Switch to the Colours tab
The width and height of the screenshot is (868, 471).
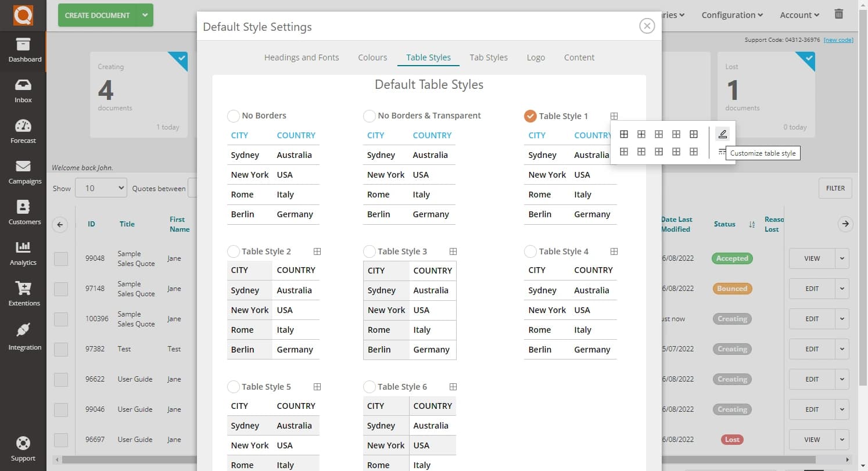click(x=372, y=57)
